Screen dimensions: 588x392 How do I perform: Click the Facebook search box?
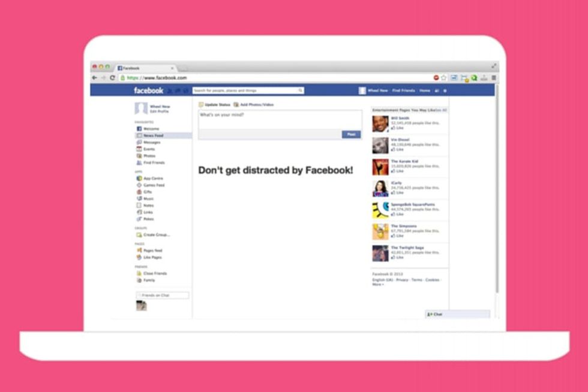point(247,91)
